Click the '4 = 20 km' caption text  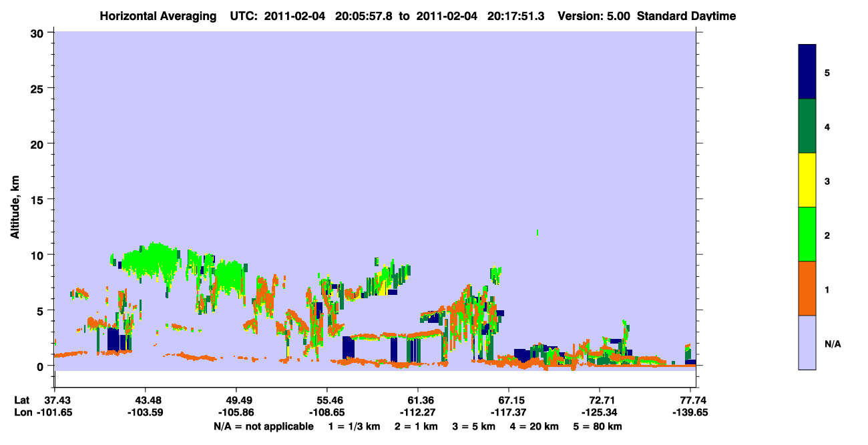point(534,426)
